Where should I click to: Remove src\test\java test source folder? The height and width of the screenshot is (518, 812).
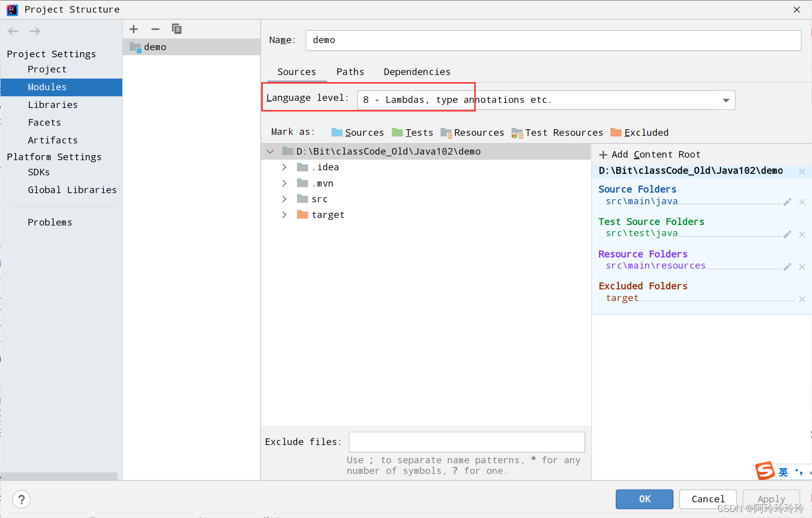tap(802, 235)
